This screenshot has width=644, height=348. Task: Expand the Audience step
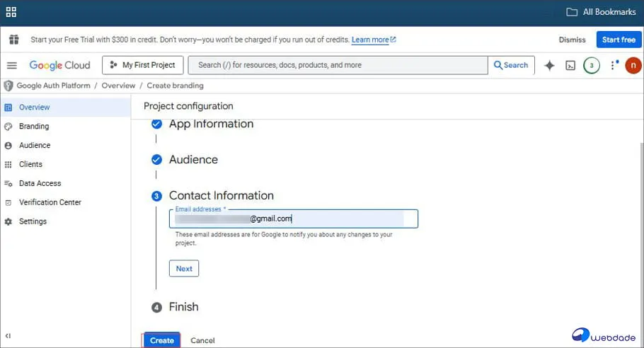[x=192, y=160]
